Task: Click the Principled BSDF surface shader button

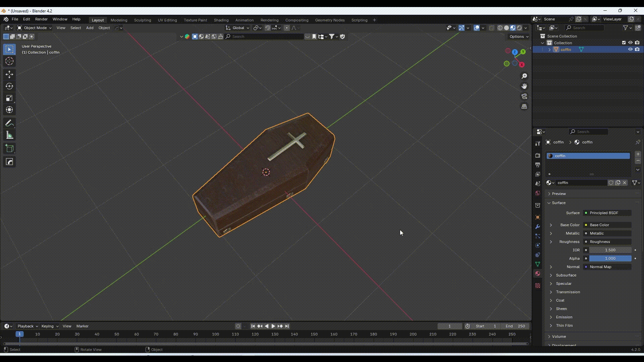Action: coord(607,213)
